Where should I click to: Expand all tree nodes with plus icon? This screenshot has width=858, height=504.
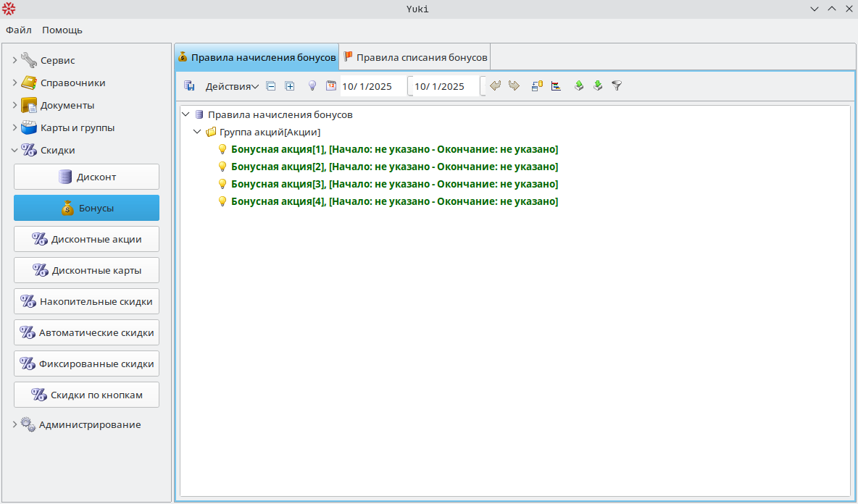coord(290,86)
